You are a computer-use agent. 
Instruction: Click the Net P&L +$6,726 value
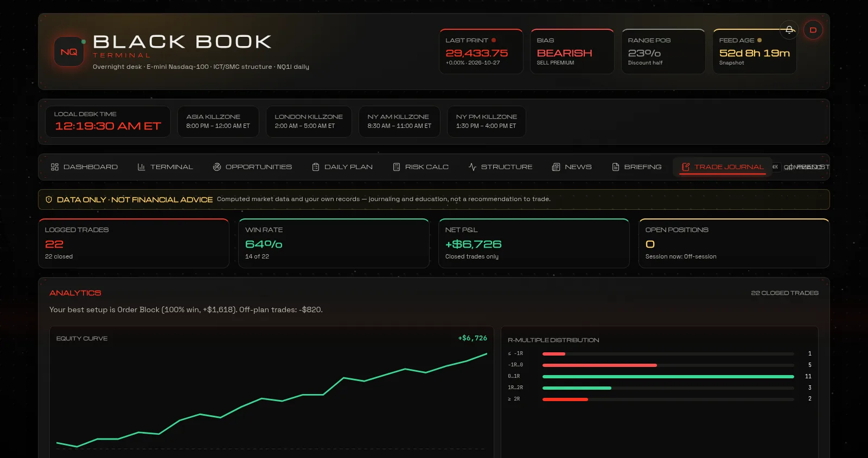pos(474,244)
